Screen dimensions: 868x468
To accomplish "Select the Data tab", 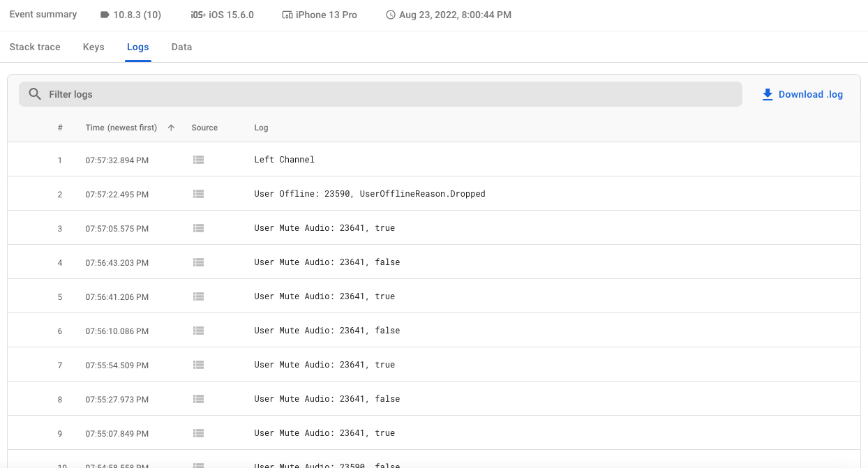I will coord(181,47).
